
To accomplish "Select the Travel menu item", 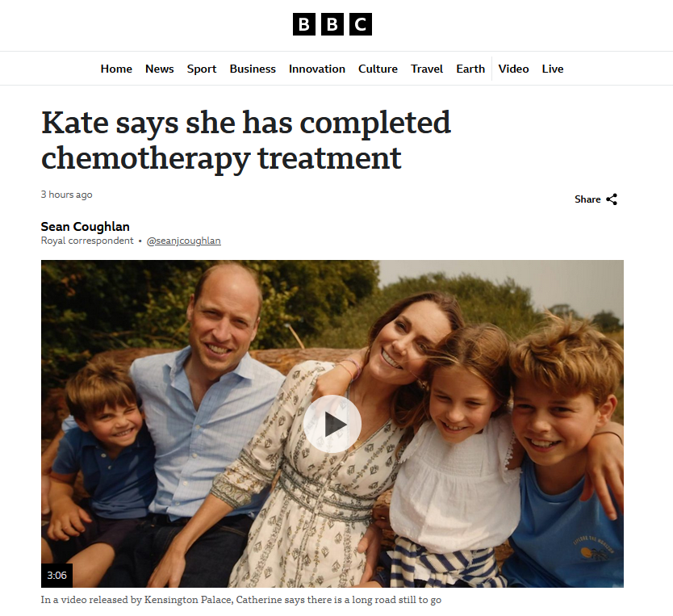I will [x=427, y=69].
